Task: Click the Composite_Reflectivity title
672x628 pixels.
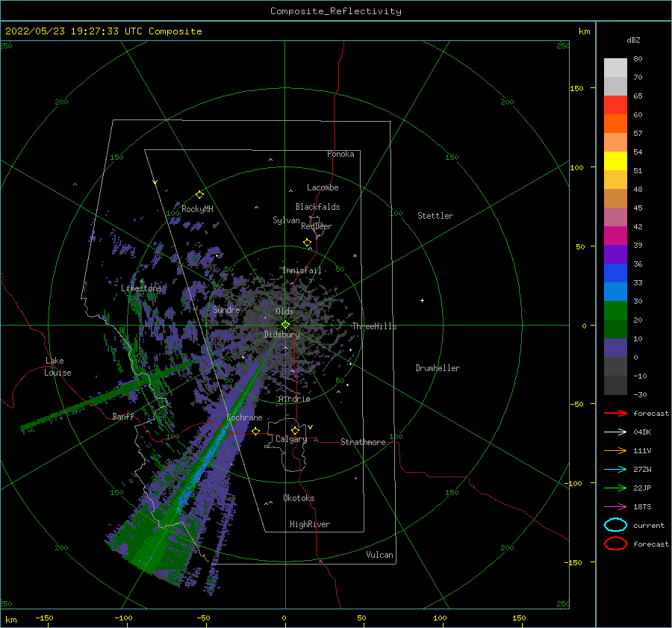Action: [x=336, y=11]
